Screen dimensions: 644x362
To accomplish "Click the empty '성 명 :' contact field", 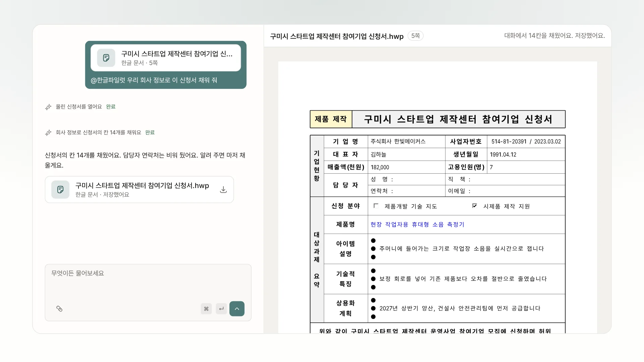I will coord(407,179).
